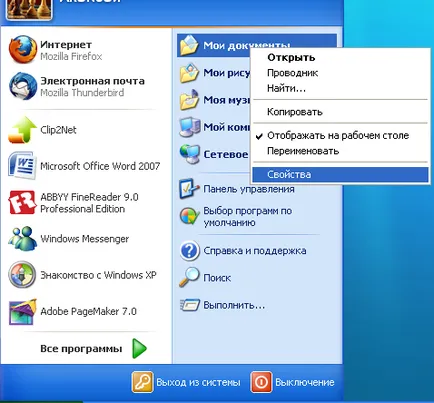Click the Выполнить run dialog icon
The height and width of the screenshot is (403, 434).
pos(190,305)
